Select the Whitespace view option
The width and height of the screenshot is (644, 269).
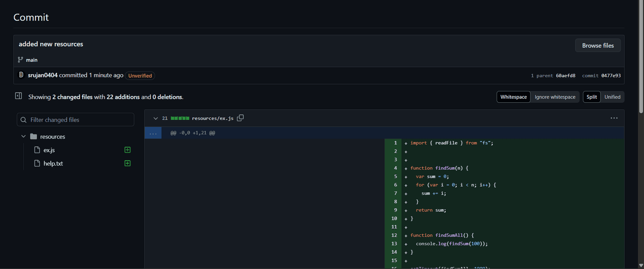(x=513, y=97)
